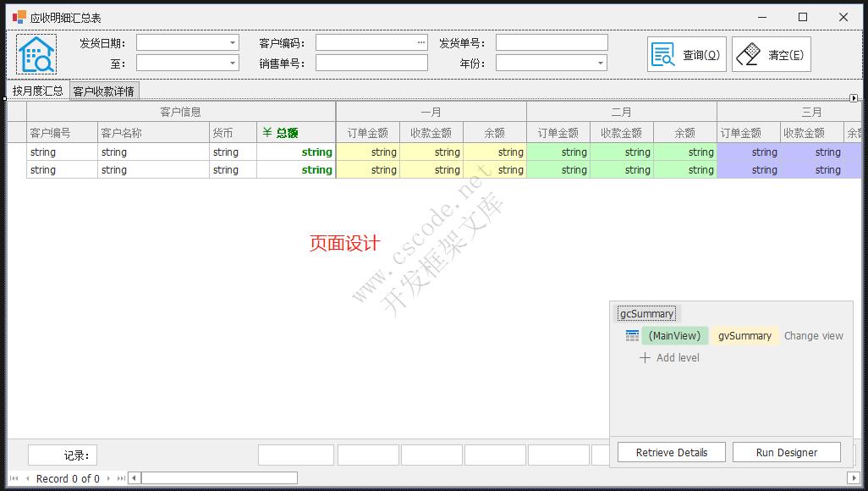Click the Change view link
The height and width of the screenshot is (491, 868).
813,335
